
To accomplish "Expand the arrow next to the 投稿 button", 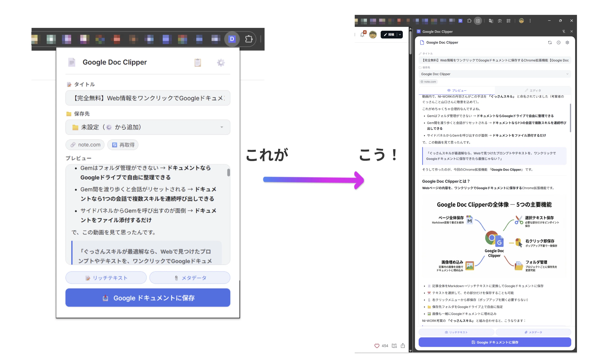I will coord(400,34).
